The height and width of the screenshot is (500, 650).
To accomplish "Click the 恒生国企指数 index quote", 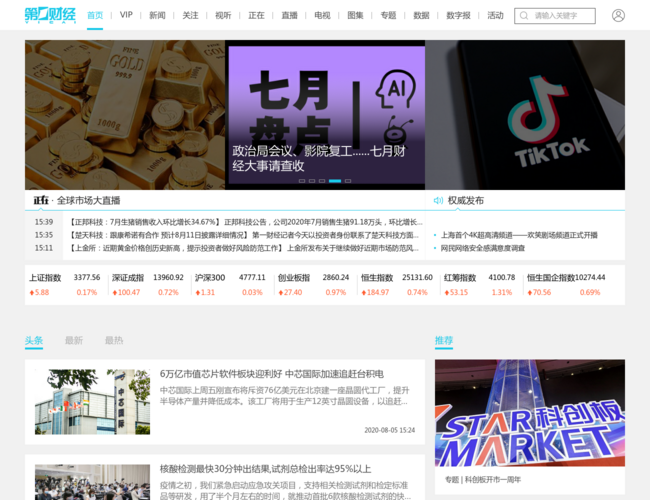I will click(x=566, y=285).
